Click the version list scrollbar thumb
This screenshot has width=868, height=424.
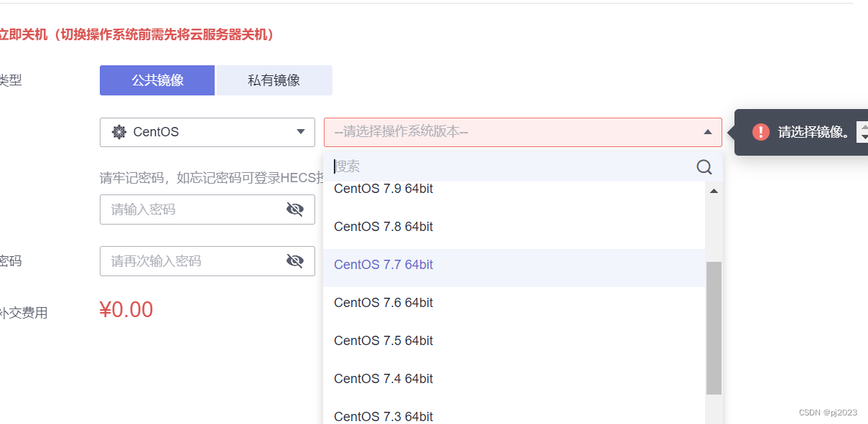[x=714, y=329]
